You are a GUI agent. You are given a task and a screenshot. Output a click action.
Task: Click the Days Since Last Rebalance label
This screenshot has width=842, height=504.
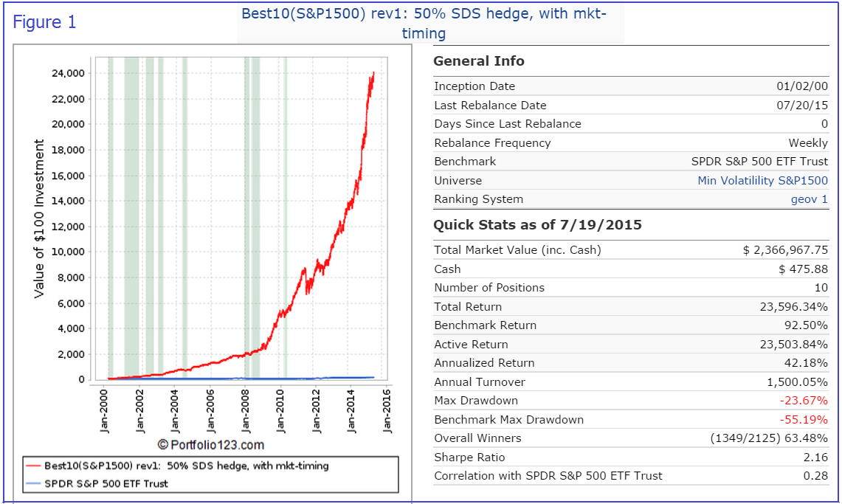[x=508, y=124]
